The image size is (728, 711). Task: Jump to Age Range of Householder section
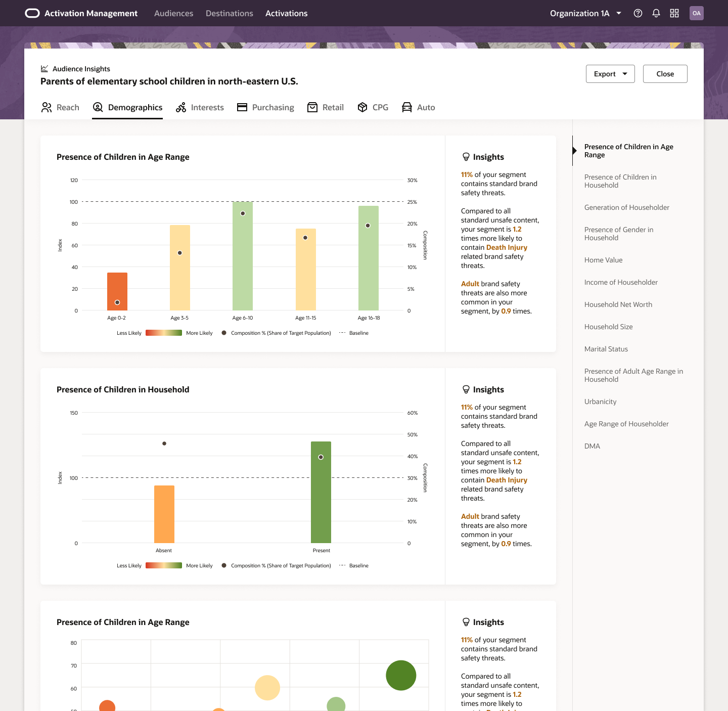(626, 424)
